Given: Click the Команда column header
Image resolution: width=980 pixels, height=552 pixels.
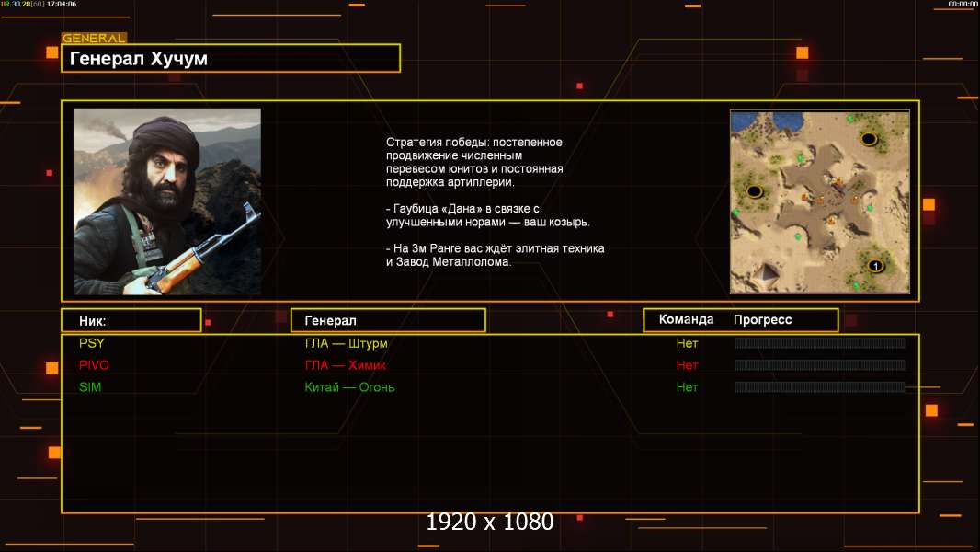Looking at the screenshot, I should coord(686,319).
